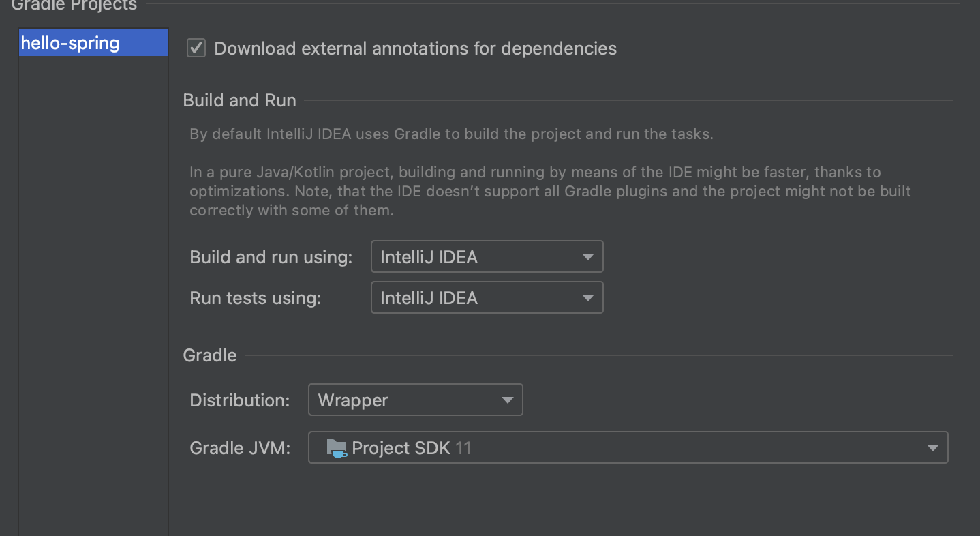
Task: Select the hello-spring Gradle project
Action: click(93, 43)
